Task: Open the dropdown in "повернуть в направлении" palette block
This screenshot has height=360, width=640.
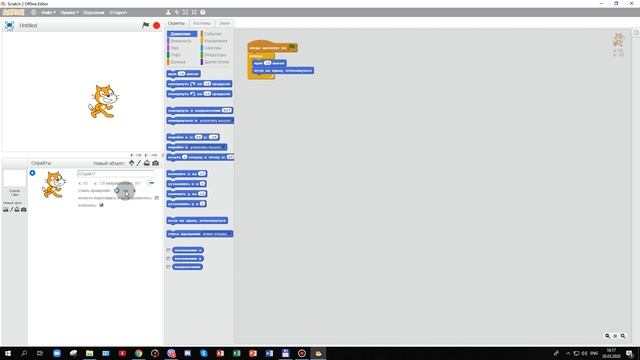Action: click(x=227, y=110)
